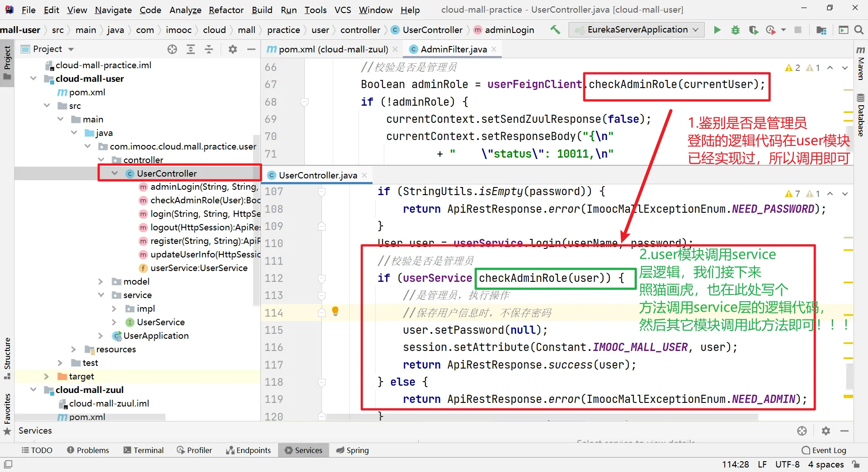868x472 pixels.
Task: Expand the model folder in tree
Action: (x=101, y=281)
